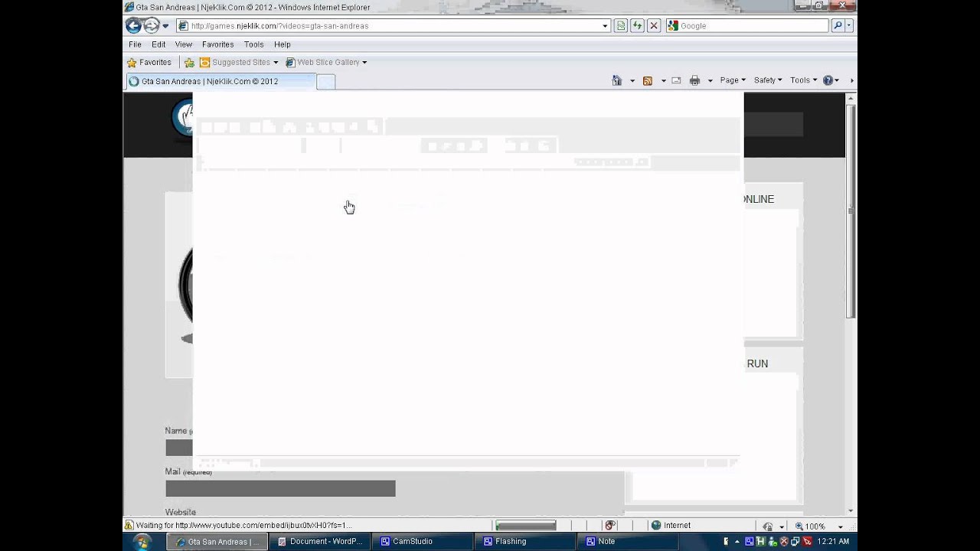Image resolution: width=980 pixels, height=551 pixels.
Task: Click the Google search box
Action: pos(747,26)
